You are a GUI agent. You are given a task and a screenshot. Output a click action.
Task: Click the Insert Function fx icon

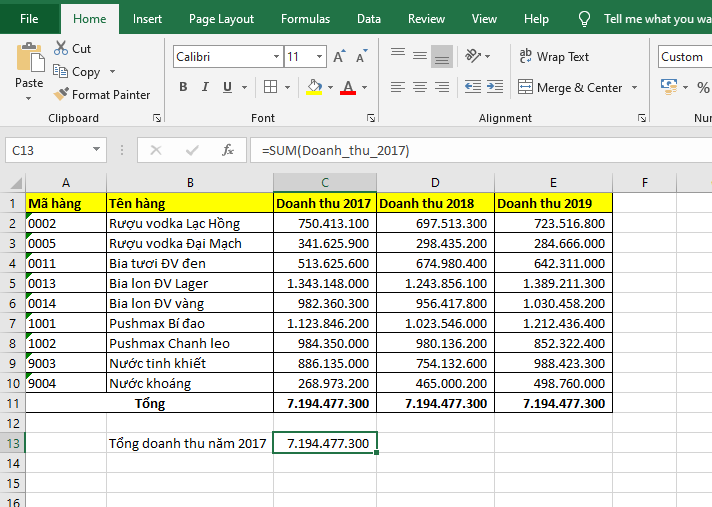228,150
